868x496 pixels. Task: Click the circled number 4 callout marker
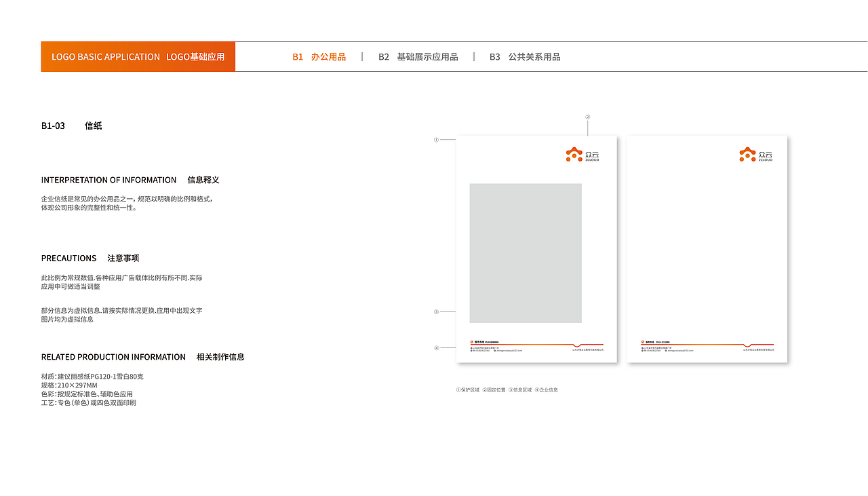coord(437,348)
